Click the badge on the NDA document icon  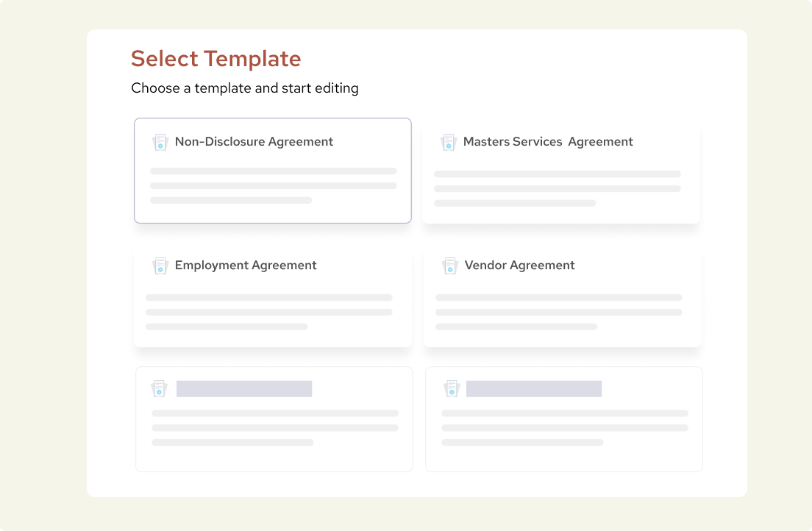162,144
